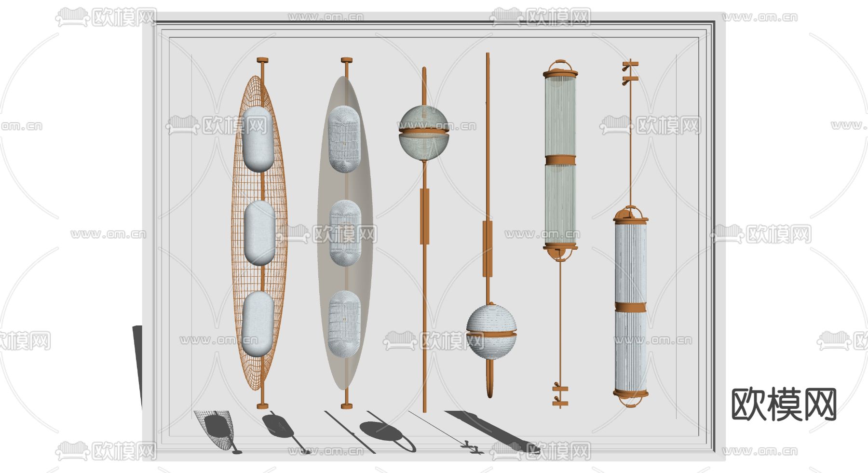
Task: Select the white ribbed cylinder pendant lamp
Action: 630,233
